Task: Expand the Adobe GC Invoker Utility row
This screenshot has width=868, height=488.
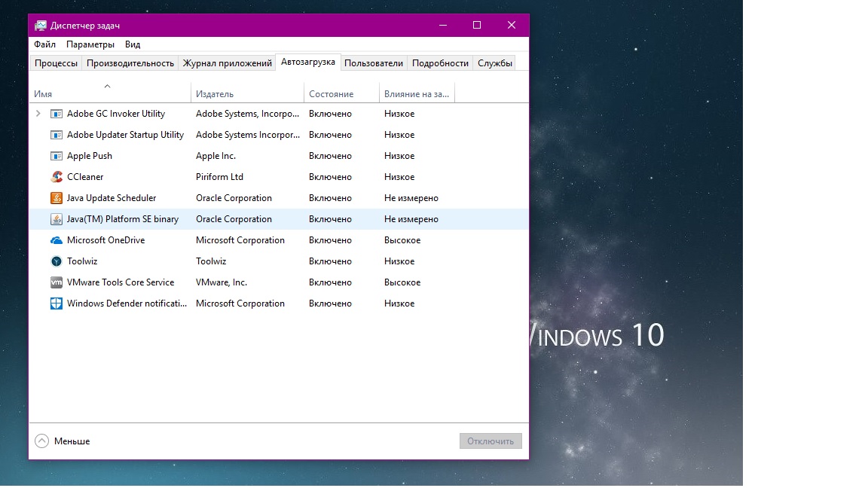Action: 38,114
